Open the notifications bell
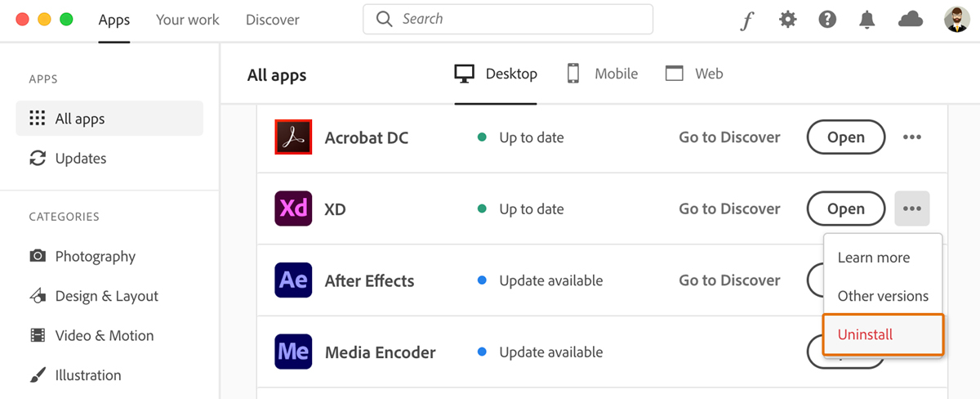The image size is (980, 399). [x=867, y=20]
